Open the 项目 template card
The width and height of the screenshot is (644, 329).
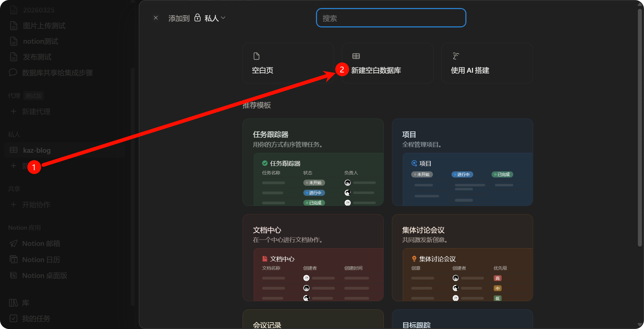[x=462, y=162]
